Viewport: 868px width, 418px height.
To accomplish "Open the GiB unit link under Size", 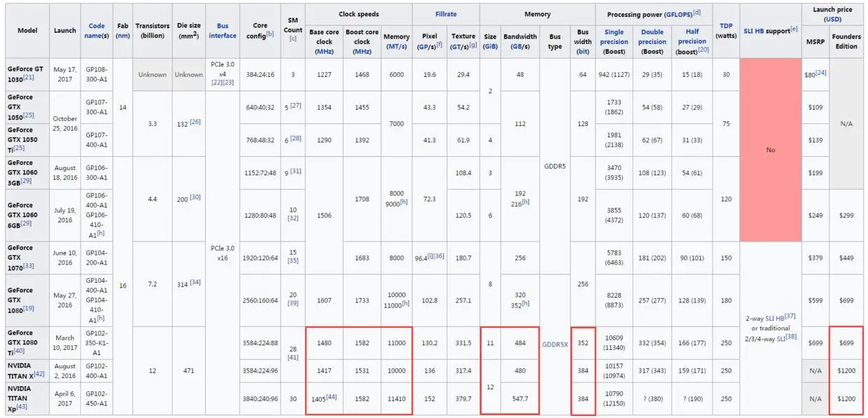I will point(490,46).
